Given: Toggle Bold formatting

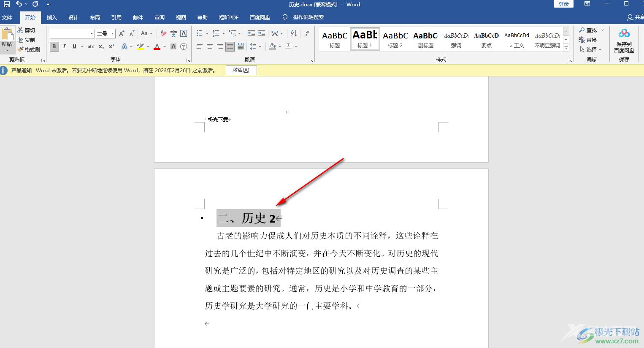Looking at the screenshot, I should point(54,46).
